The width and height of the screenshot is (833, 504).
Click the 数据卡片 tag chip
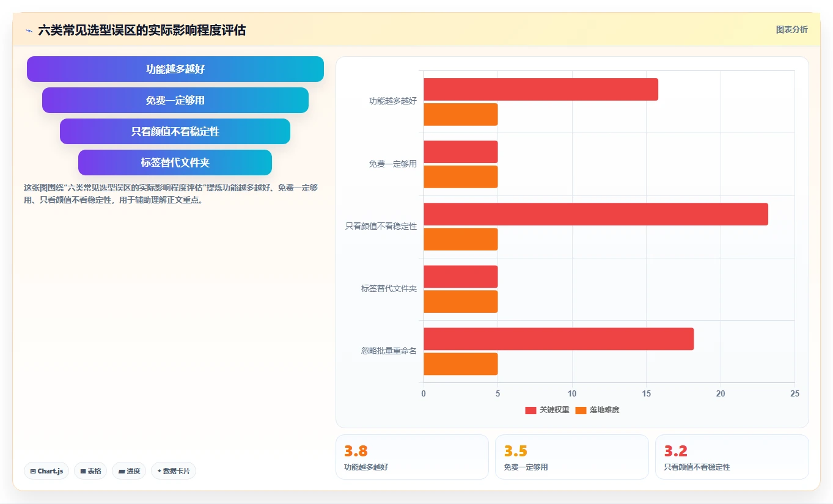click(174, 471)
